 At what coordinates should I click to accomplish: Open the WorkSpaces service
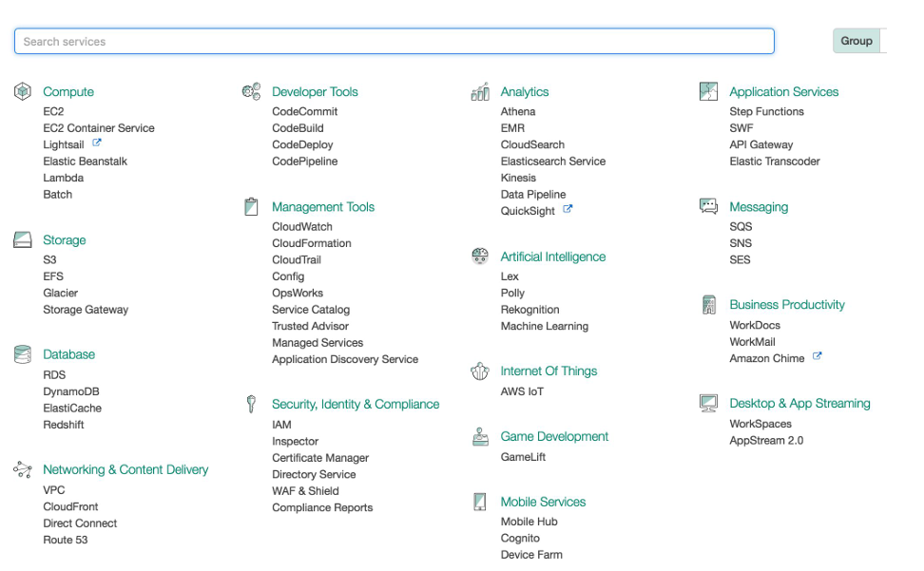[x=760, y=423]
